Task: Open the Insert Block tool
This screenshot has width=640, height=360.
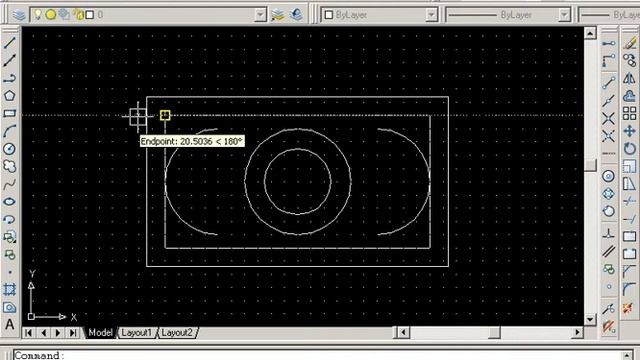Action: click(x=9, y=237)
